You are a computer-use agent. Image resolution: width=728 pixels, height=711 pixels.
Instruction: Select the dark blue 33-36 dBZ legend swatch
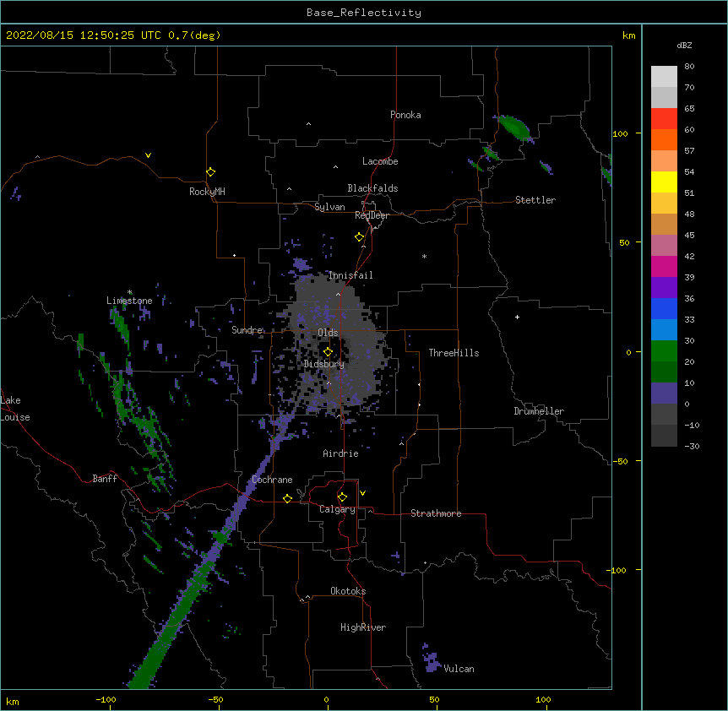(664, 308)
